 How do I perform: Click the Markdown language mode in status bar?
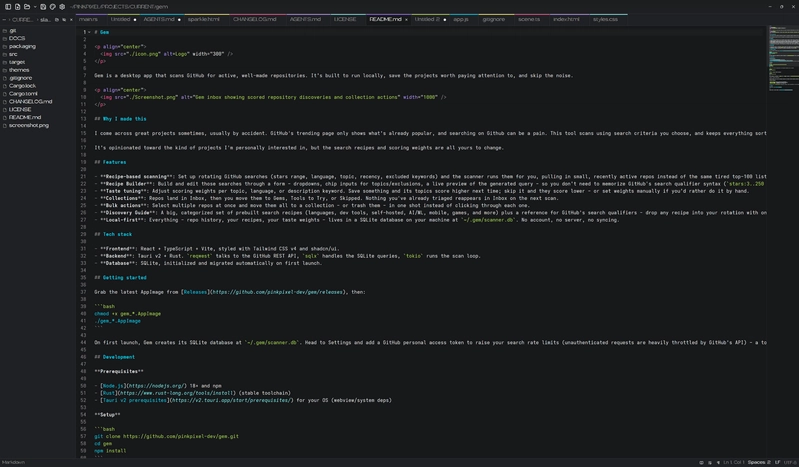pos(13,462)
